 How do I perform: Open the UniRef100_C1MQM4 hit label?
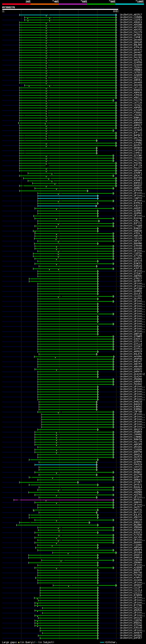coord(131,17)
